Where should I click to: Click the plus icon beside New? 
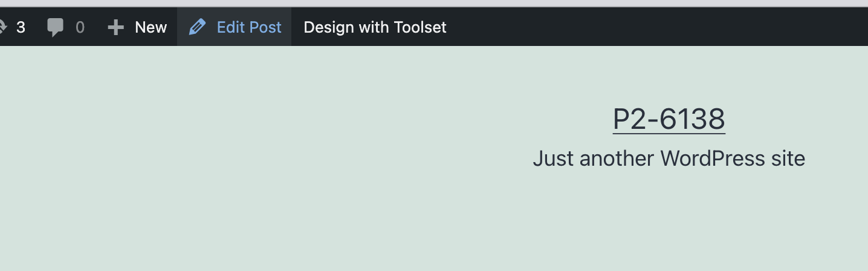click(115, 27)
